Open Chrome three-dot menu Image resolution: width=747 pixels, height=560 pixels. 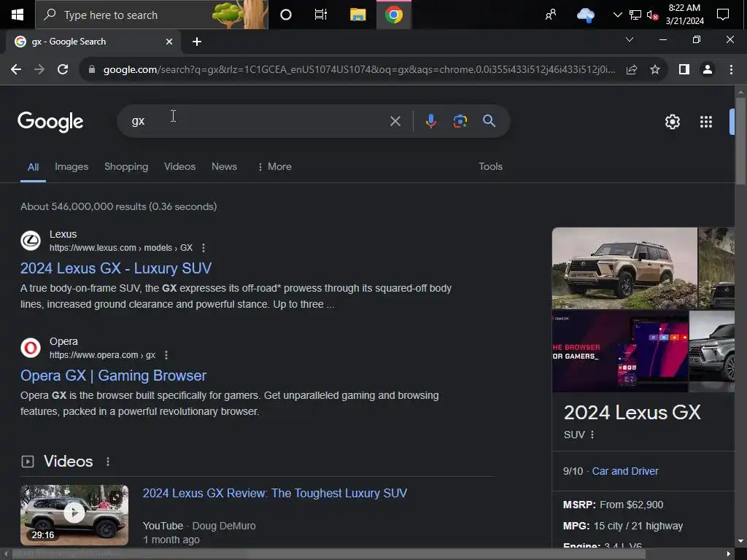coord(731,69)
